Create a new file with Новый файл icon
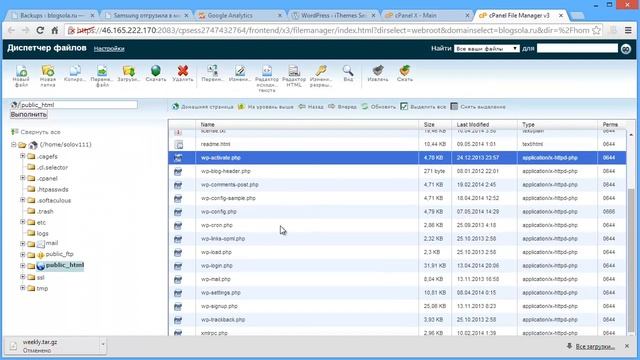This screenshot has width=640, height=360. tap(21, 76)
